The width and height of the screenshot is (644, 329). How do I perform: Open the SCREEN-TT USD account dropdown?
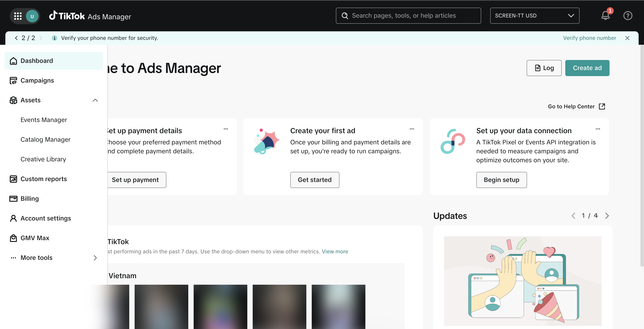[x=534, y=16]
